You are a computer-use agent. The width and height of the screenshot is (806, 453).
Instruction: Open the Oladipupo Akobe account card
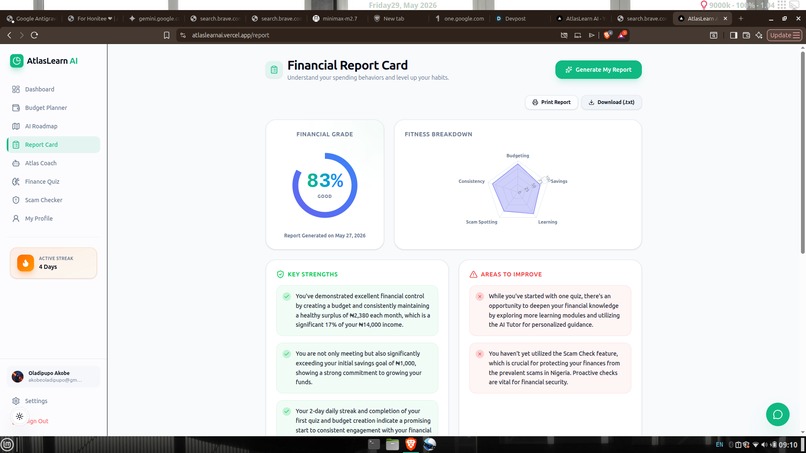(x=53, y=376)
